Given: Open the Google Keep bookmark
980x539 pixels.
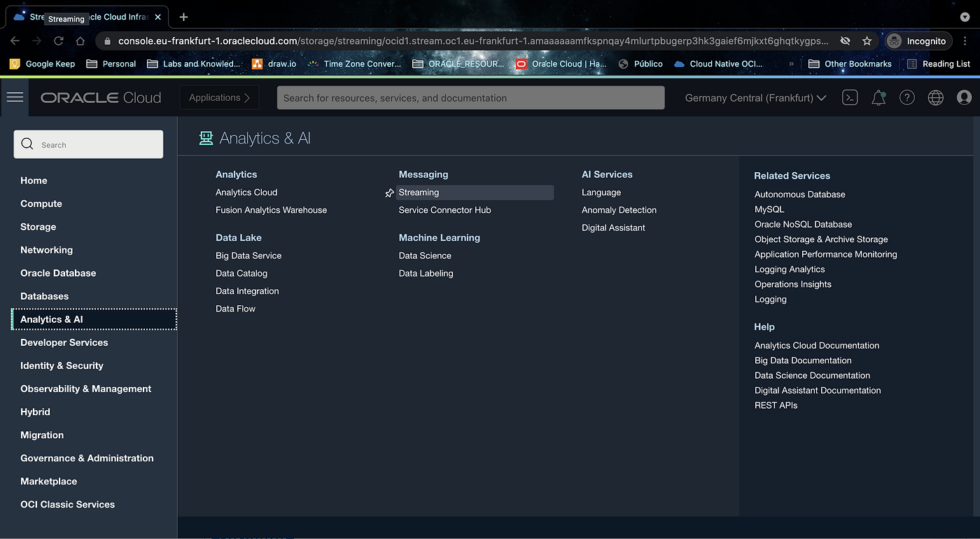Looking at the screenshot, I should tap(42, 64).
